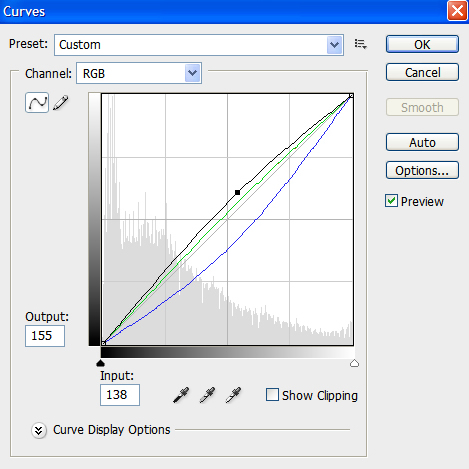
Task: Click the Cancel button
Action: pos(422,72)
